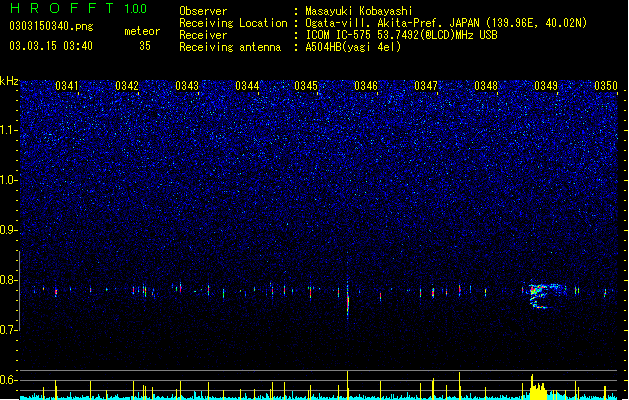The width and height of the screenshot is (629, 400).
Task: Click the 0343 time axis label
Action: (187, 86)
